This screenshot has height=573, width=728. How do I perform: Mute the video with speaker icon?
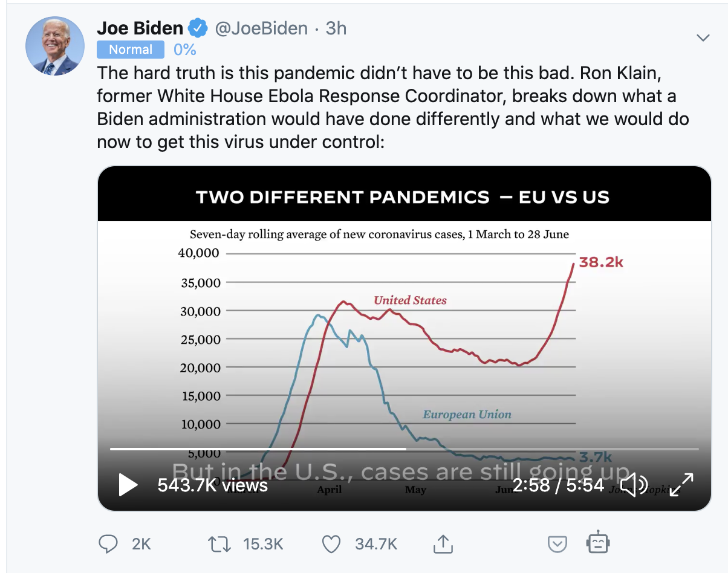[634, 485]
